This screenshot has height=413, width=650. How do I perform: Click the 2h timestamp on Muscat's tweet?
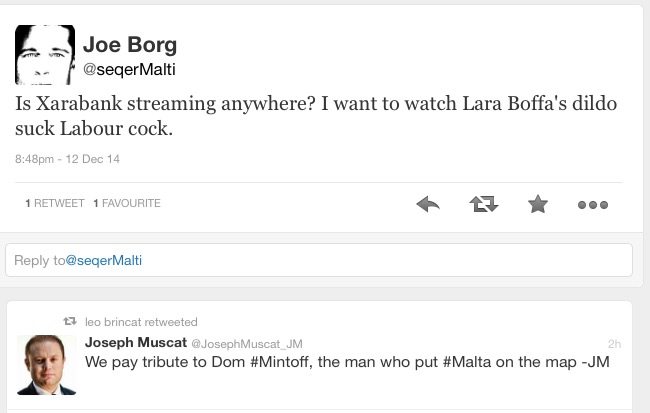pos(613,343)
